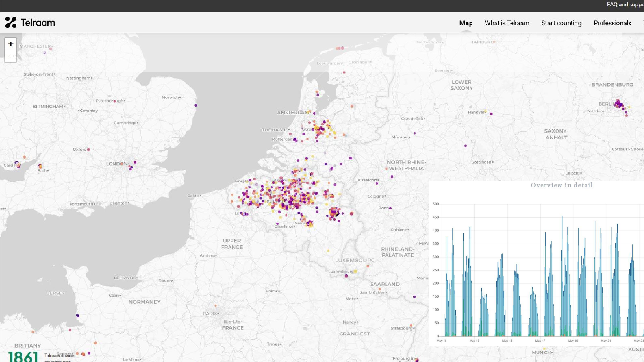
Task: Open the Map menu item
Action: (x=466, y=23)
